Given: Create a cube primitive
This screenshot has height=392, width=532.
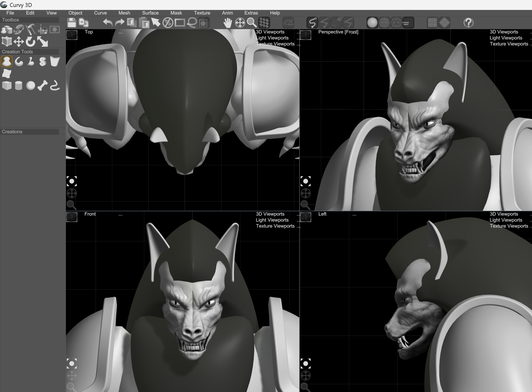Looking at the screenshot, I should [7, 86].
